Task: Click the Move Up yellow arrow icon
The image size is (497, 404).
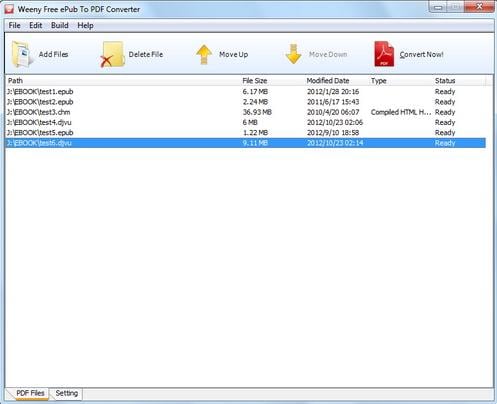Action: pyautogui.click(x=204, y=54)
